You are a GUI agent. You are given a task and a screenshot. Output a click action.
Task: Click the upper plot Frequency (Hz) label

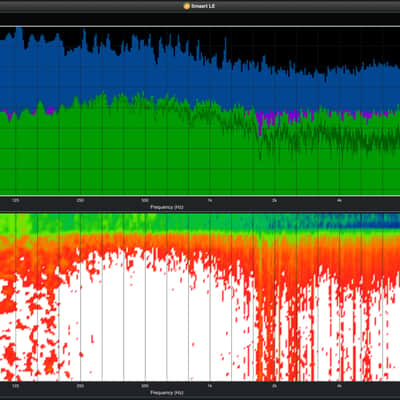167,207
